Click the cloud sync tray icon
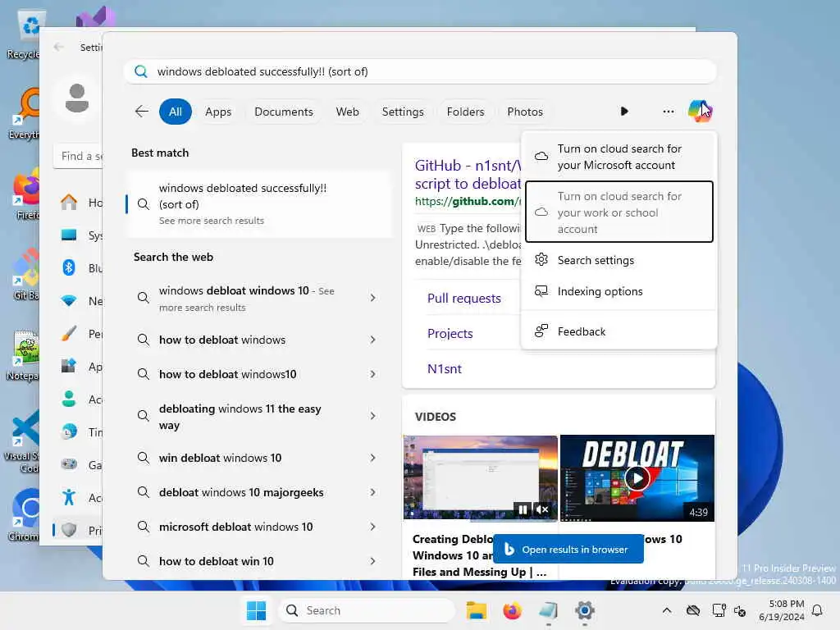 [692, 610]
